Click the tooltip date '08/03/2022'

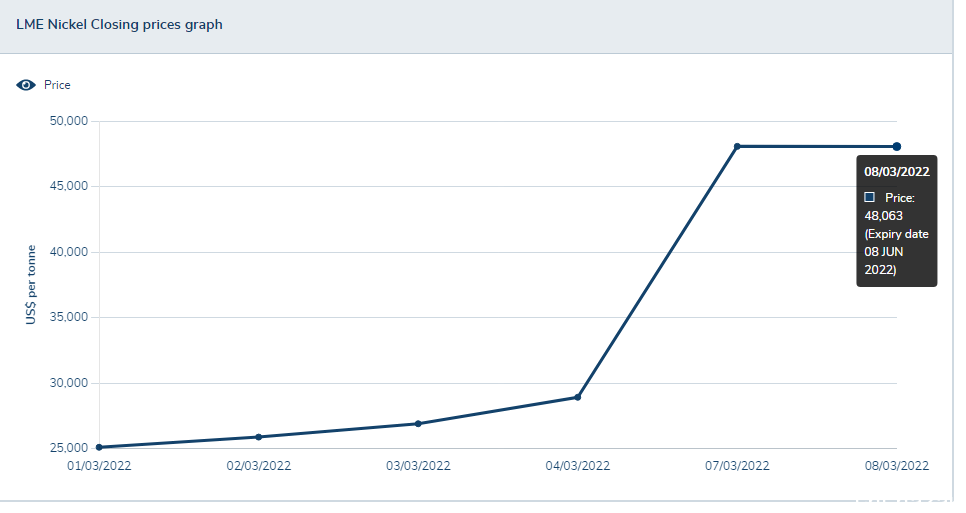click(x=896, y=172)
